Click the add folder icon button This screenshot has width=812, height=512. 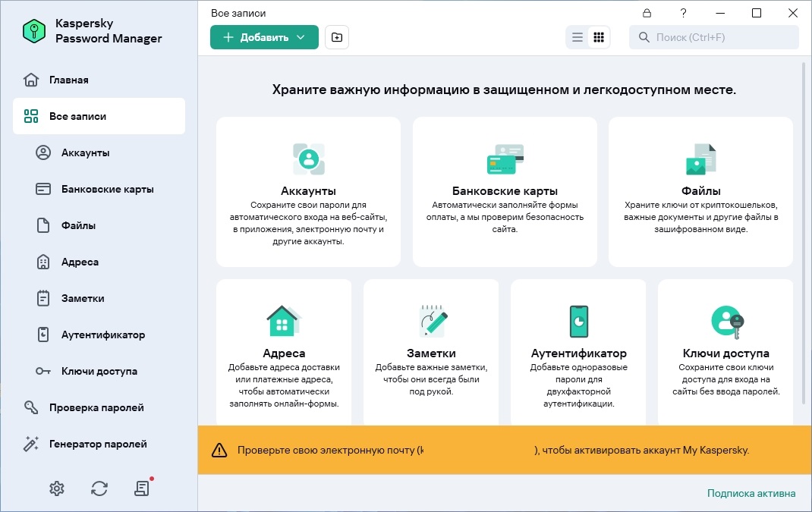pos(337,37)
